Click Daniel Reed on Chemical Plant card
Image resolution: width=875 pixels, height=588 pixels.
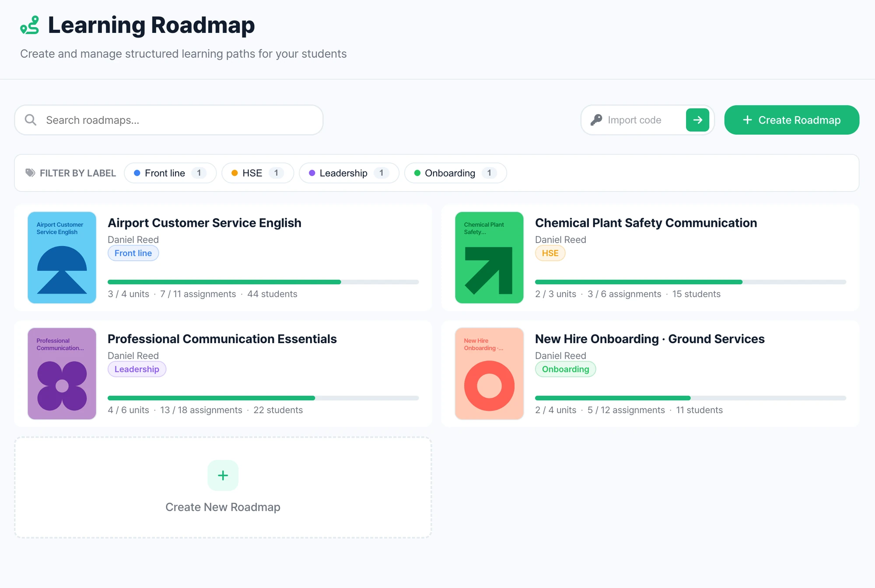(x=560, y=240)
